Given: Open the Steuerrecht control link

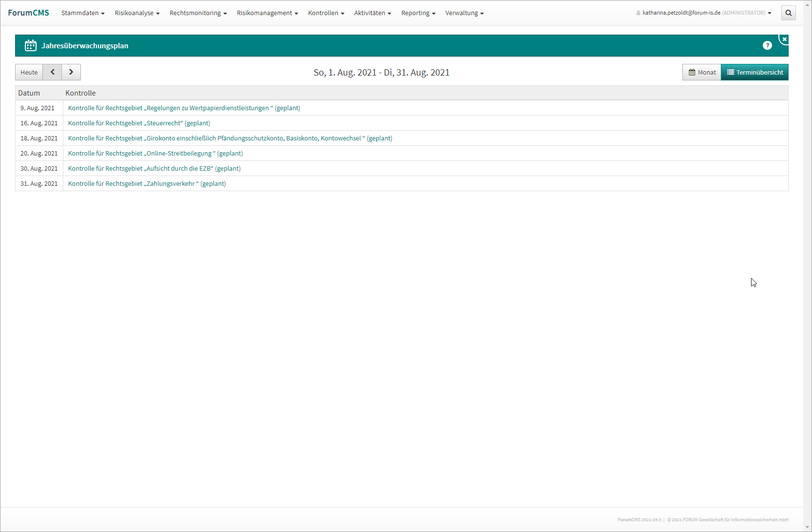Looking at the screenshot, I should [139, 123].
